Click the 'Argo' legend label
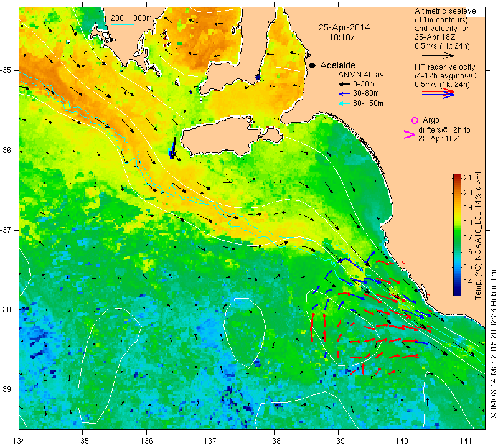Viewport: 498px width, 448px height. coord(431,120)
